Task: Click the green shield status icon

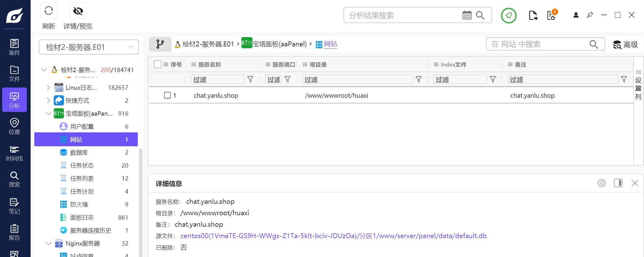Action: pyautogui.click(x=508, y=15)
